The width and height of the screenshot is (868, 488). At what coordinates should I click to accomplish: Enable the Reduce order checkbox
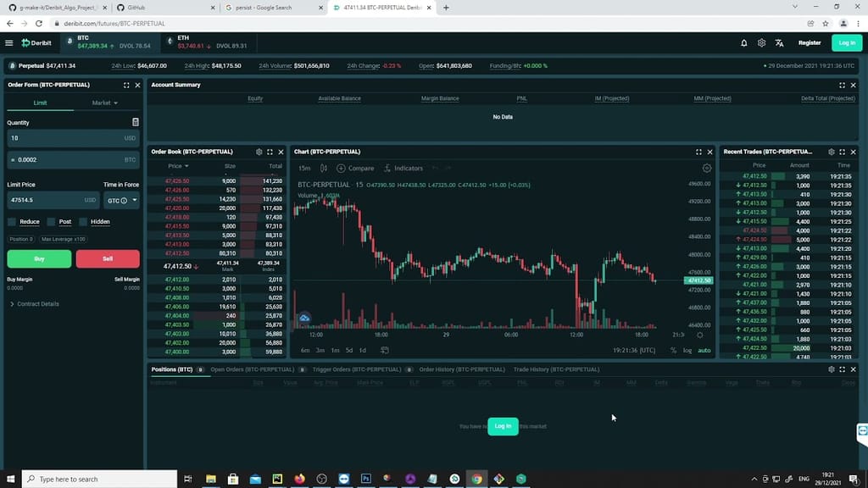click(12, 222)
